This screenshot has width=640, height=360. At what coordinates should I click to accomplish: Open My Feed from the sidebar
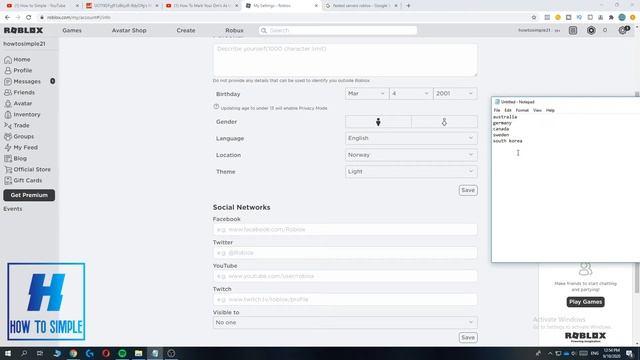[x=21, y=148]
